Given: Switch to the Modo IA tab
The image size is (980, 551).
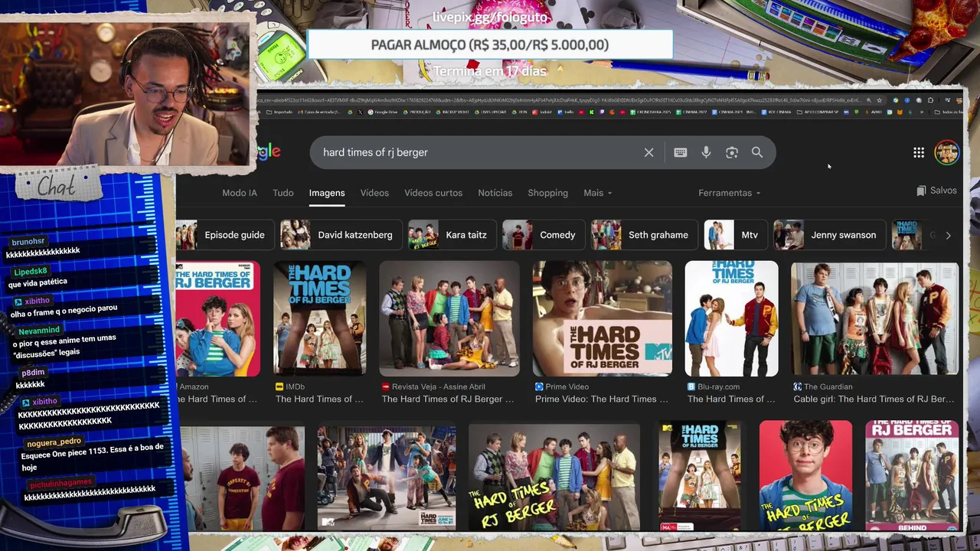Looking at the screenshot, I should [240, 193].
